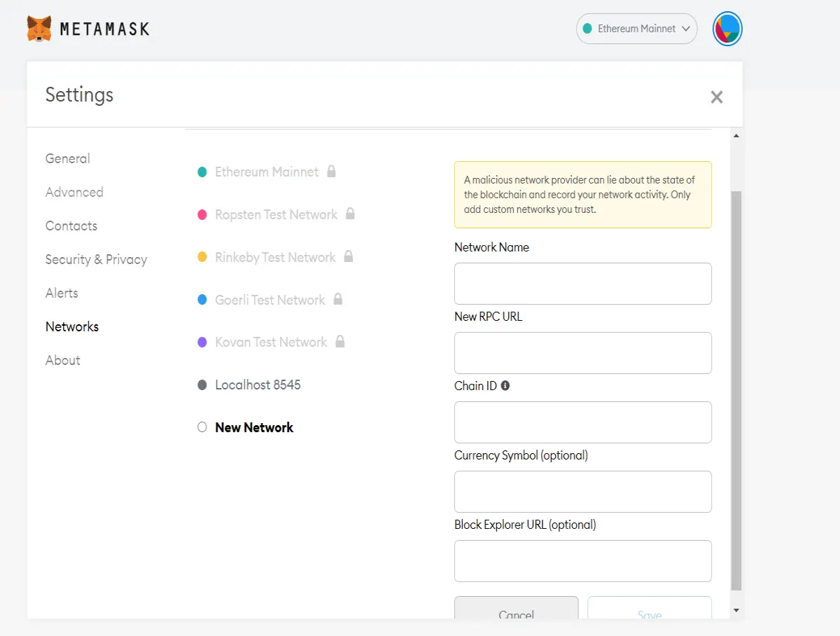Select Goerli Test Network in the list
840x636 pixels.
(x=270, y=300)
